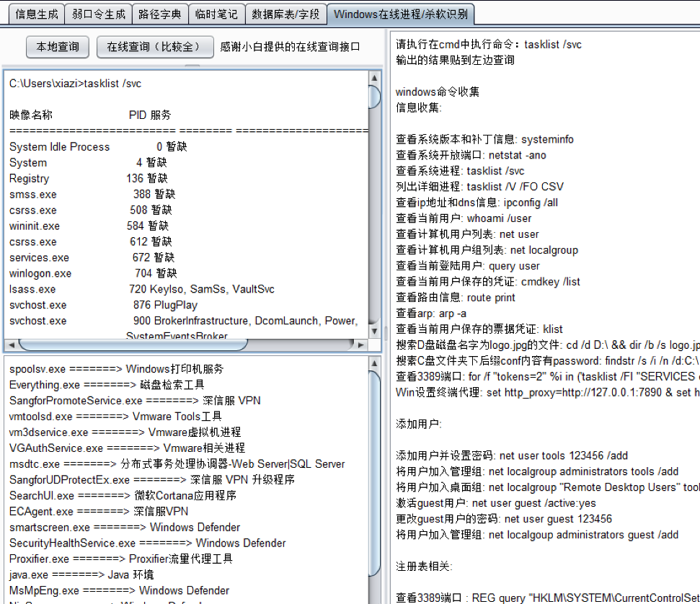Click down arrow of tasklist input scrollbar
The width and height of the screenshot is (700, 604).
pyautogui.click(x=375, y=331)
